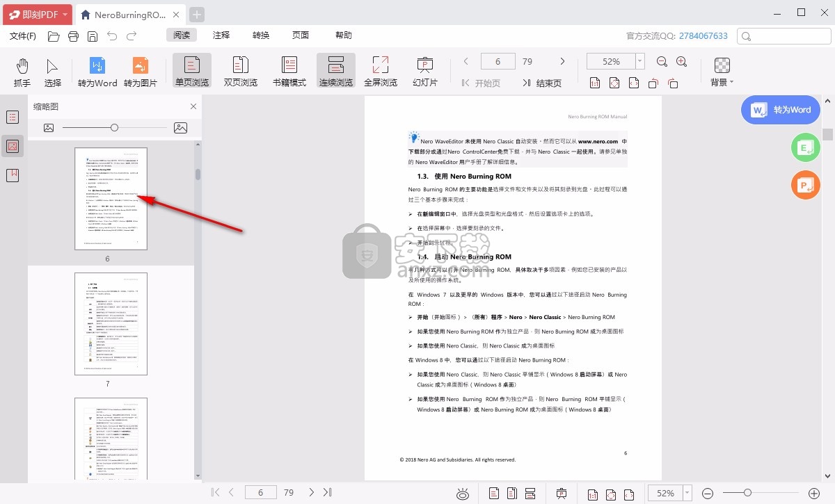
Task: Click the green convert-to-Excel floating icon
Action: [805, 147]
